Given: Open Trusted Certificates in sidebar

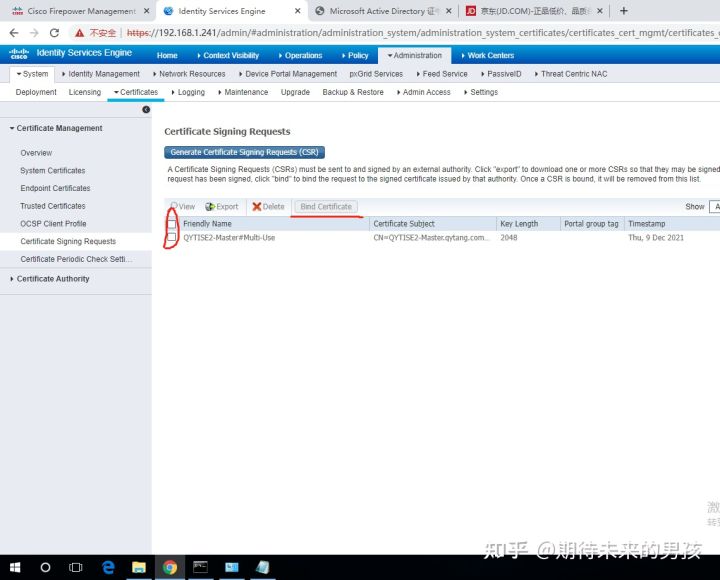Looking at the screenshot, I should pyautogui.click(x=53, y=206).
